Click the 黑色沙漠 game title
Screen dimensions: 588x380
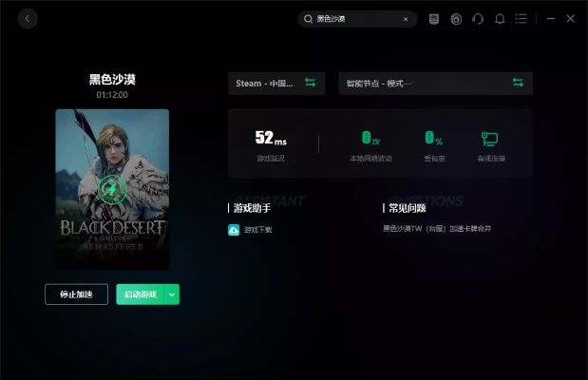click(x=112, y=79)
